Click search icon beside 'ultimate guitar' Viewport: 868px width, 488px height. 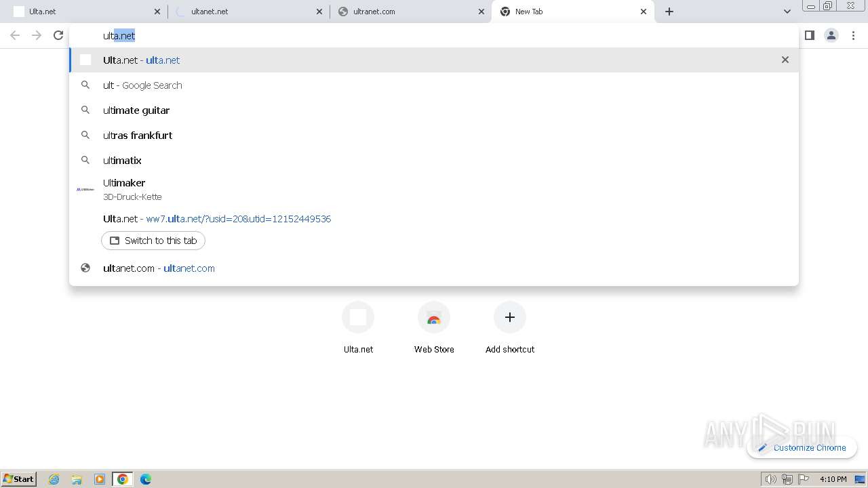[x=85, y=110]
